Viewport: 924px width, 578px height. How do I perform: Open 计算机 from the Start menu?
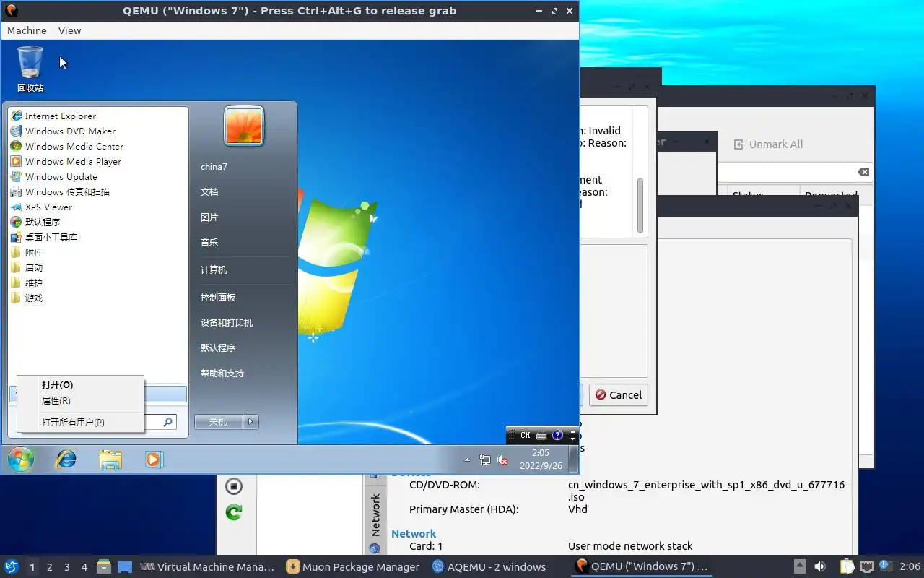coord(214,269)
